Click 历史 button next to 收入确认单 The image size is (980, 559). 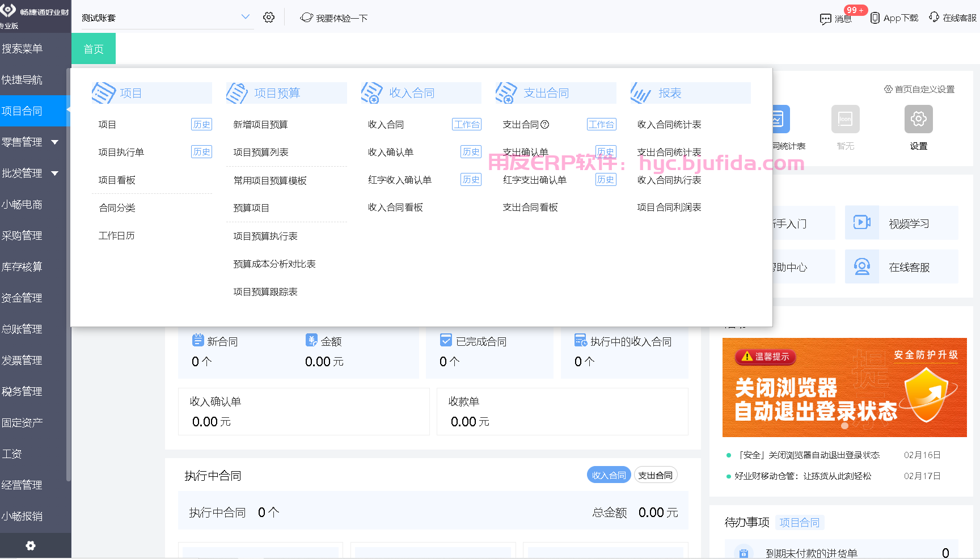tap(471, 152)
